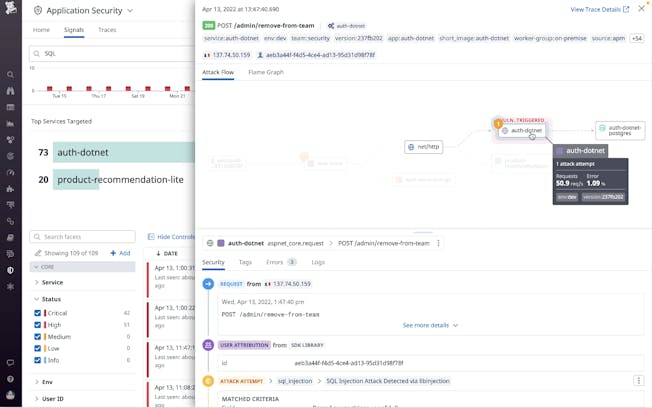652x408 pixels.
Task: Click the highlighted security icon in the left sidebar
Action: [10, 270]
